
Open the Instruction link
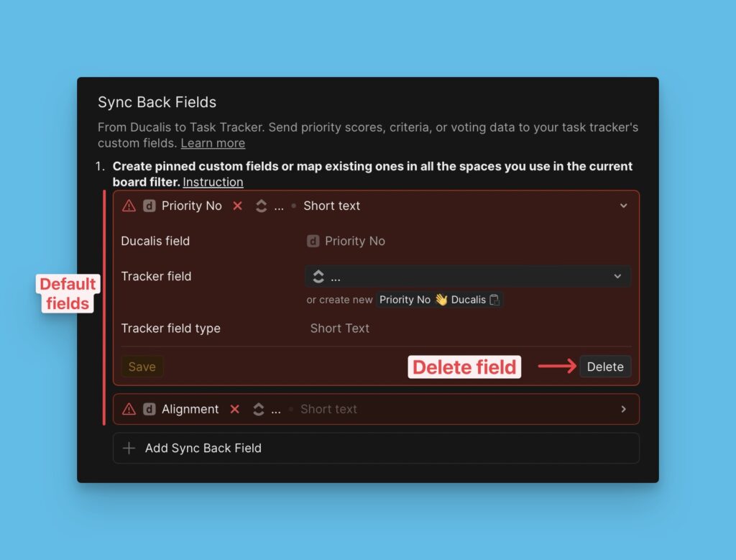pyautogui.click(x=213, y=182)
